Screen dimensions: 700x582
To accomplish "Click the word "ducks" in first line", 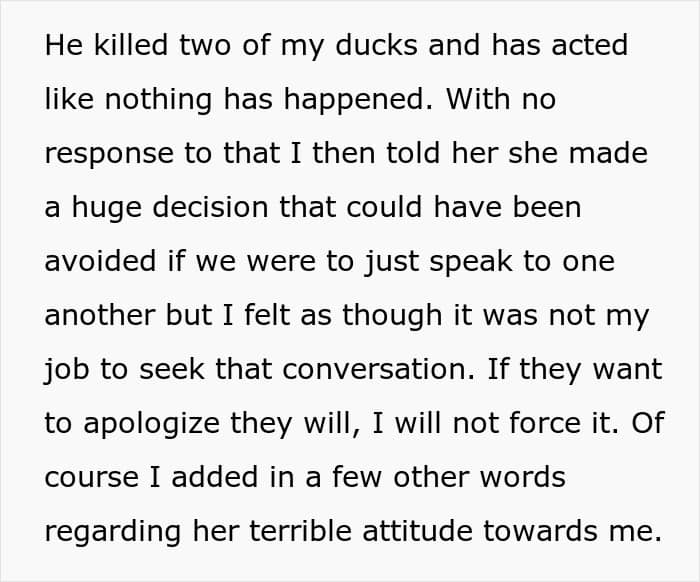I will coord(376,45).
